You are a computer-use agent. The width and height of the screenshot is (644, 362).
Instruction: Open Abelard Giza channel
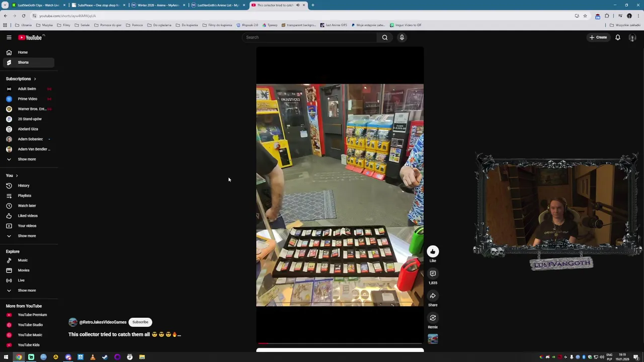29,129
